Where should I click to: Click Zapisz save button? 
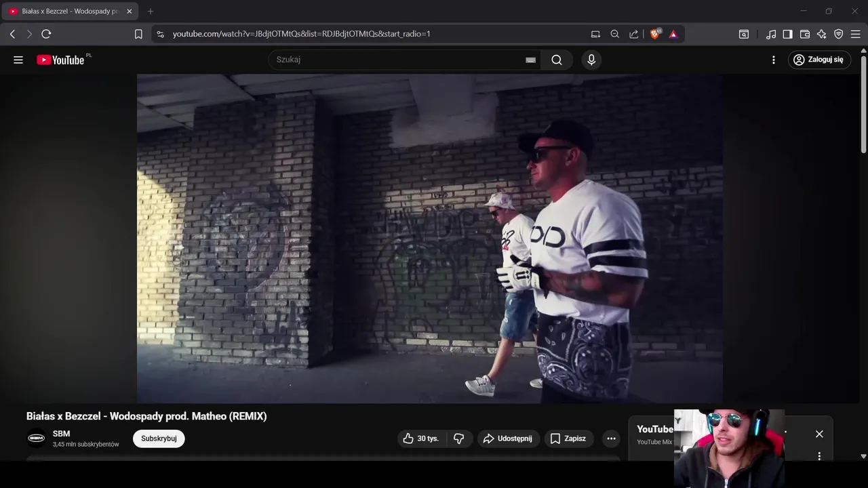coord(569,439)
